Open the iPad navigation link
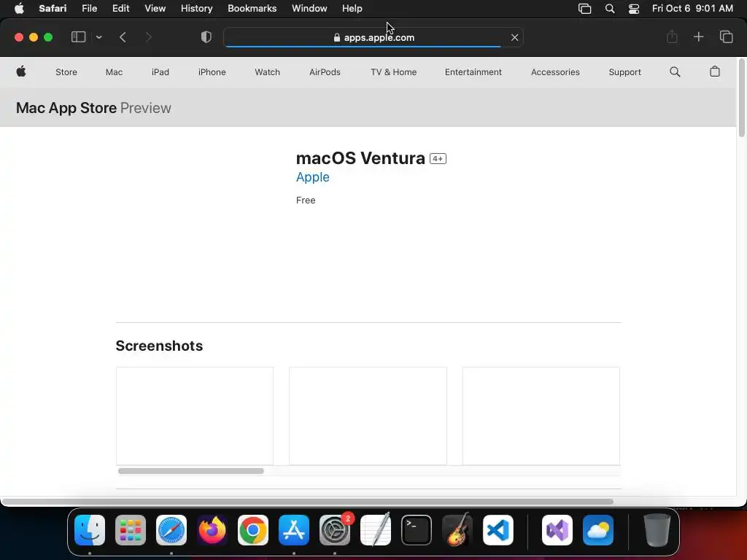 pos(160,72)
